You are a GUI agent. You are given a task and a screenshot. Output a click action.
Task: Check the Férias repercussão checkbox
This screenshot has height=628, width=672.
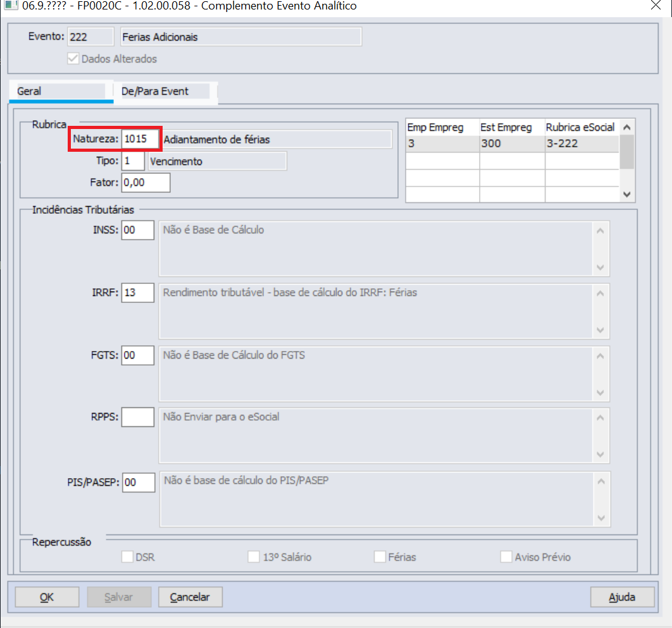(x=380, y=557)
